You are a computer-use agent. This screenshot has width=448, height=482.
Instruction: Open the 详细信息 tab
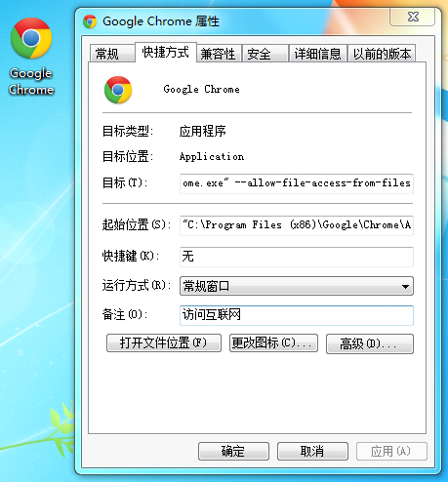pyautogui.click(x=318, y=54)
